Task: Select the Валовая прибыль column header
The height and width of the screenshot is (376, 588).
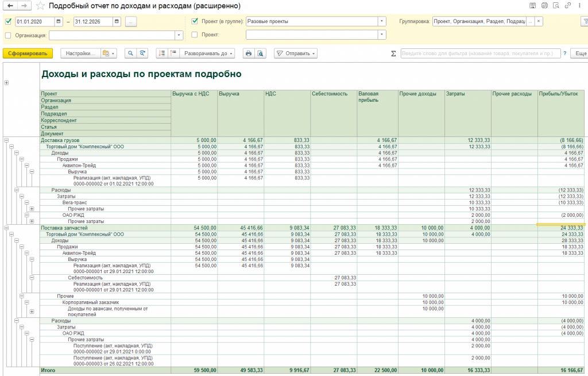Action: pos(378,113)
